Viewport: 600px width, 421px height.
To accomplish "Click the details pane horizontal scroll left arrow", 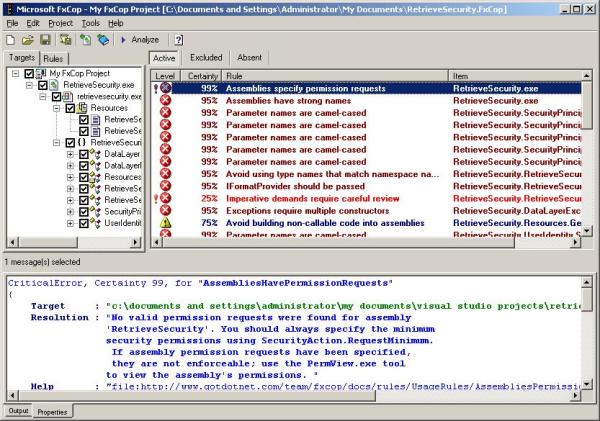I will 13,395.
